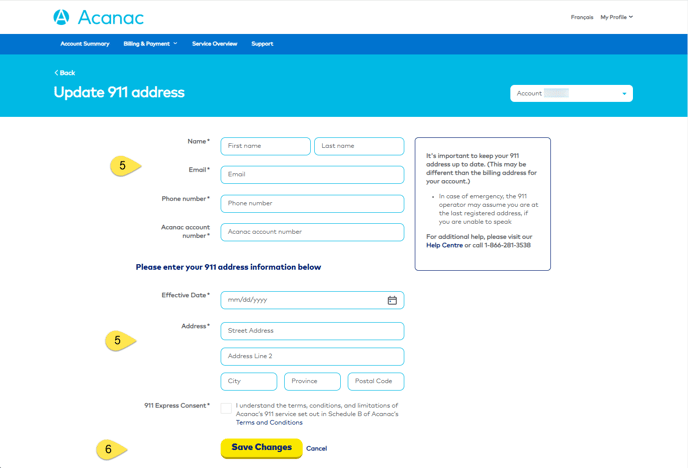Click 'Please enter your 911 address information below'
Screen dimensions: 688x468
(228, 267)
